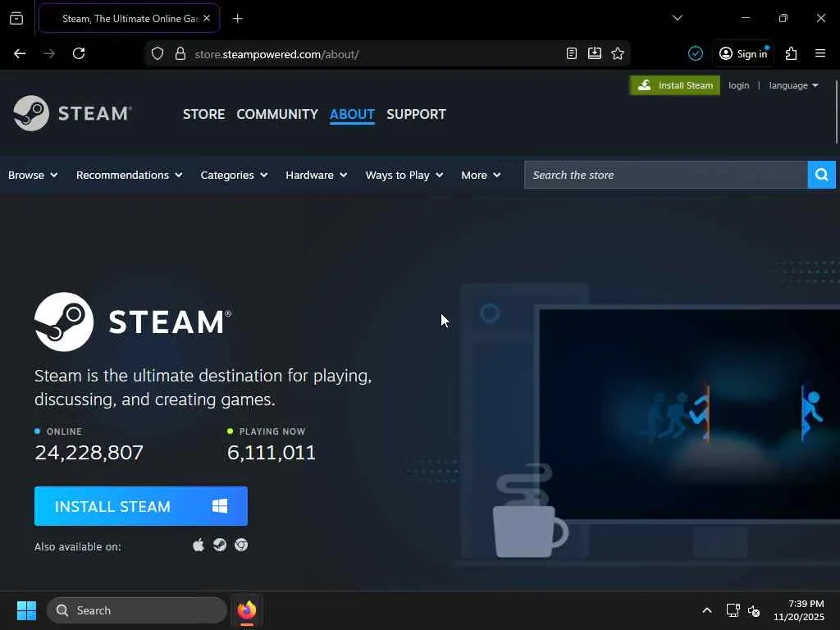840x630 pixels.
Task: Close the Steam browser tab
Action: (207, 18)
